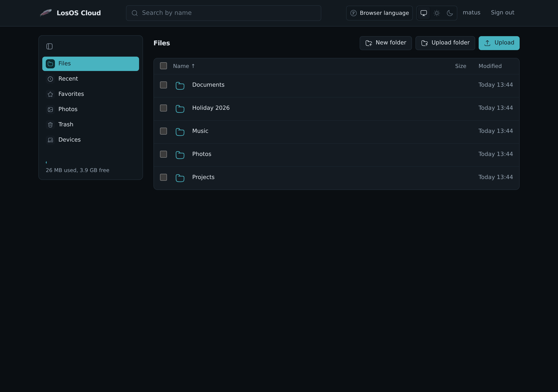Switch to system theme monitor icon

424,13
